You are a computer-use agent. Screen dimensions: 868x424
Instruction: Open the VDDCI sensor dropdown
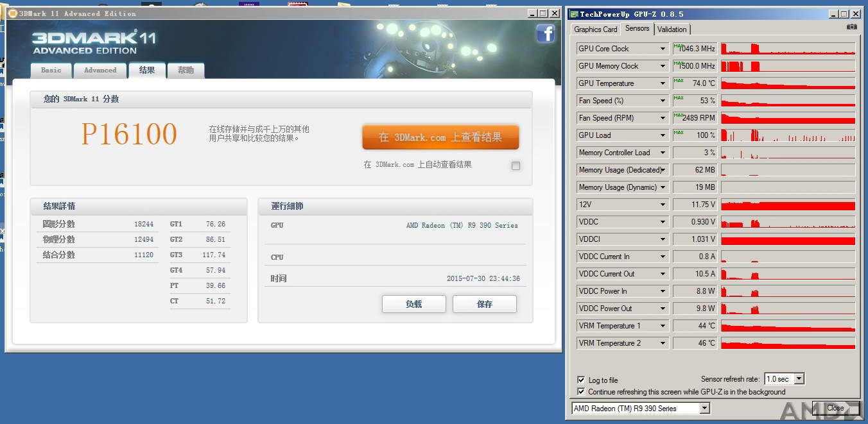[x=663, y=239]
